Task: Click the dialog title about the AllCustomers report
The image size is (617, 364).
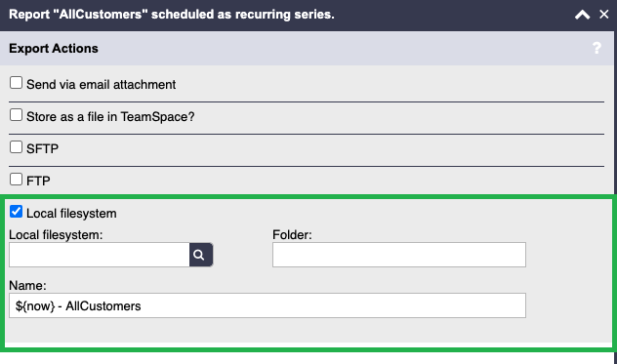Action: pos(172,15)
